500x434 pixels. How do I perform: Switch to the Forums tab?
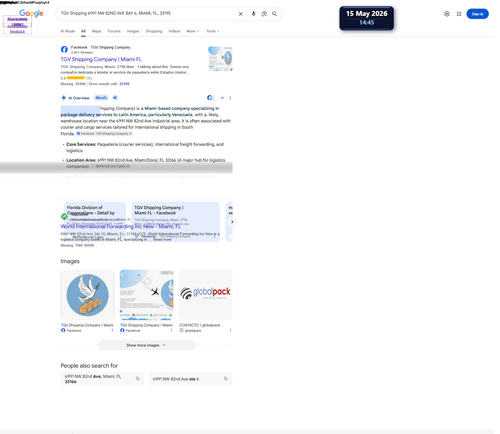pyautogui.click(x=114, y=31)
